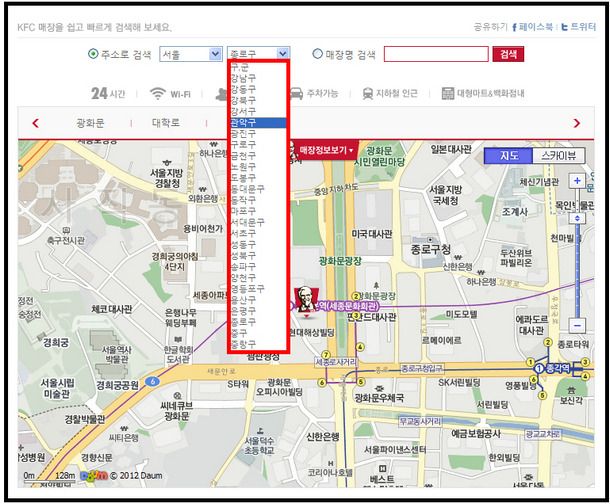The width and height of the screenshot is (610, 504).
Task: Go to previous areas with left red arrow
Action: (36, 123)
